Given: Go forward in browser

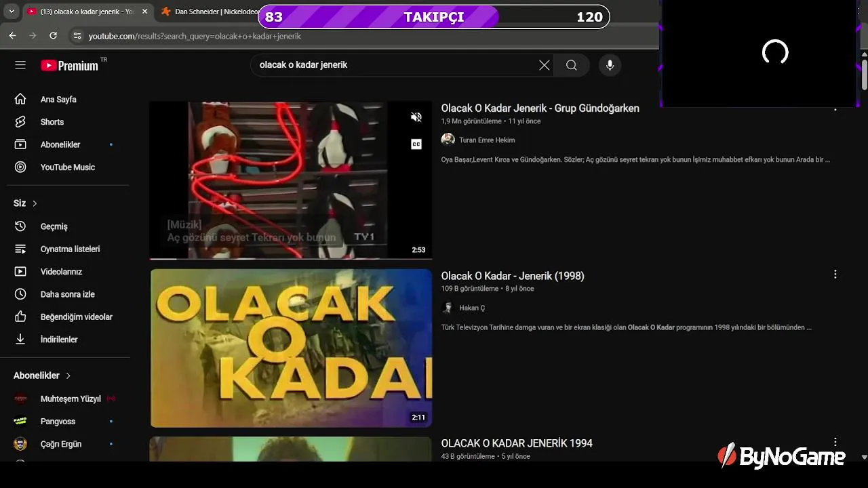Looking at the screenshot, I should click(x=33, y=36).
